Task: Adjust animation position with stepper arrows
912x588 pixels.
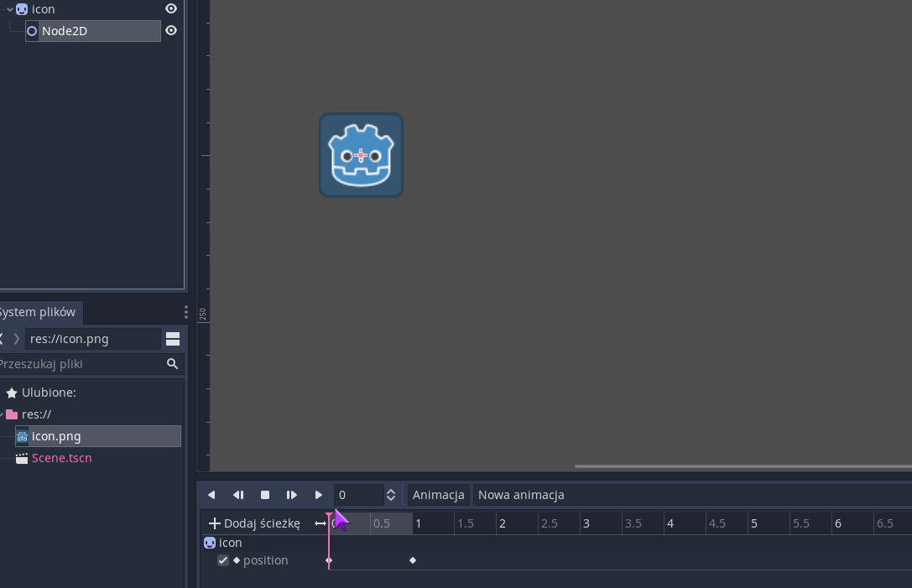Action: (x=391, y=495)
